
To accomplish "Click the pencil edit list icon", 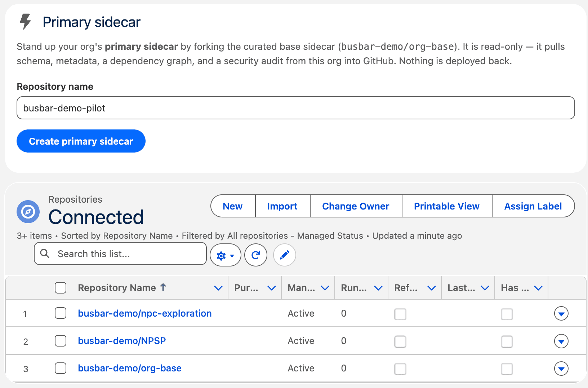I will (x=285, y=255).
